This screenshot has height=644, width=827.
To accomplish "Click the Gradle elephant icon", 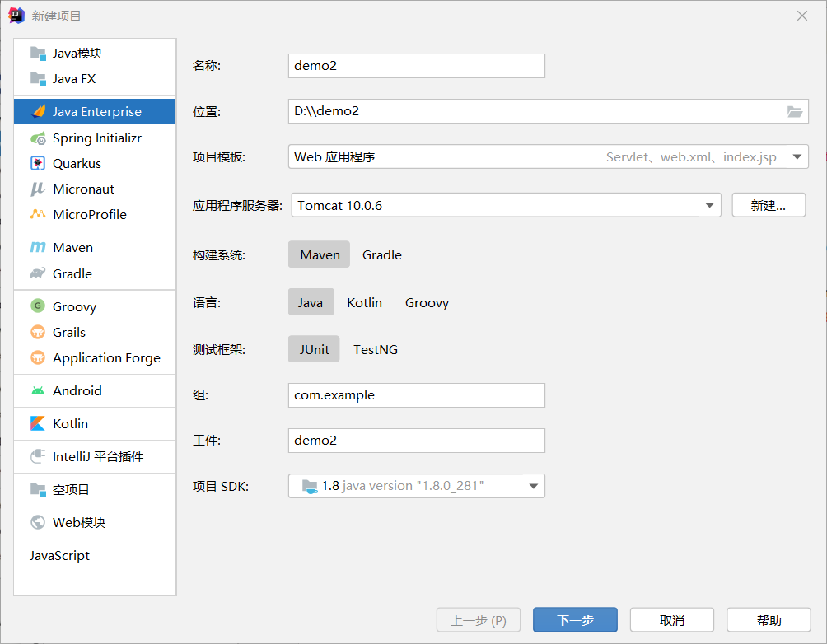I will coord(37,273).
